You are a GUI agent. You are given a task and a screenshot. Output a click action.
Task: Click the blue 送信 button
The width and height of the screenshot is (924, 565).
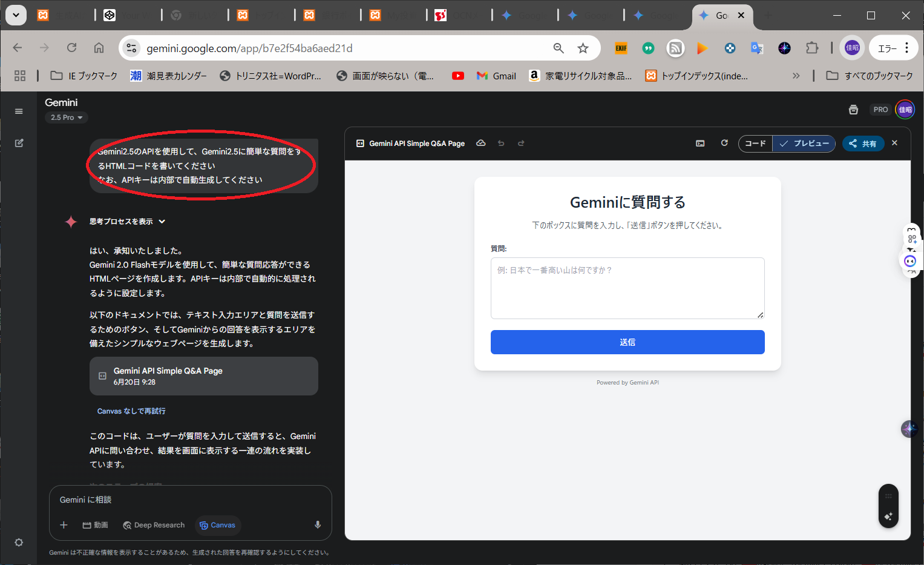(627, 342)
